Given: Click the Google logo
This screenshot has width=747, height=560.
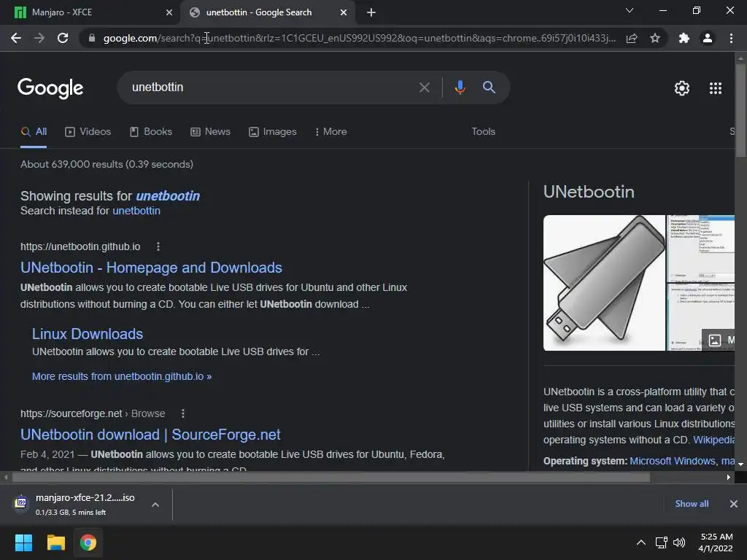Looking at the screenshot, I should click(x=50, y=88).
